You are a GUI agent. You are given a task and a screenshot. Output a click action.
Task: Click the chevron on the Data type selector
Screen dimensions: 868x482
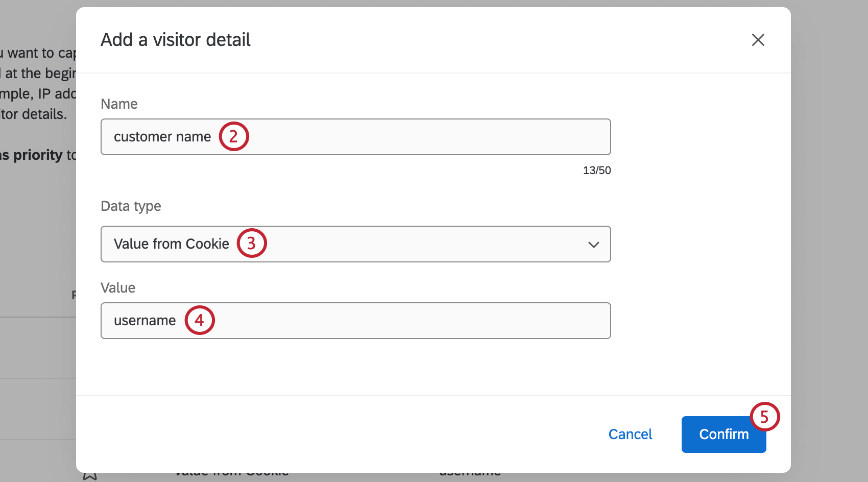pos(593,245)
